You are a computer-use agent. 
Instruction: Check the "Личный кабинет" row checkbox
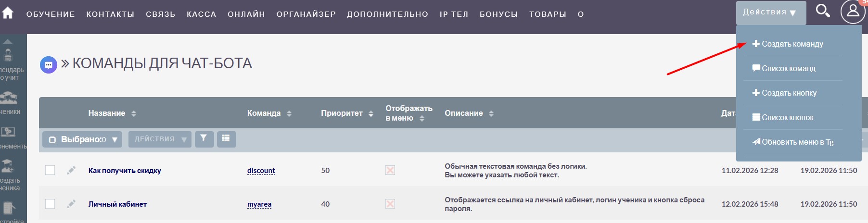(50, 204)
